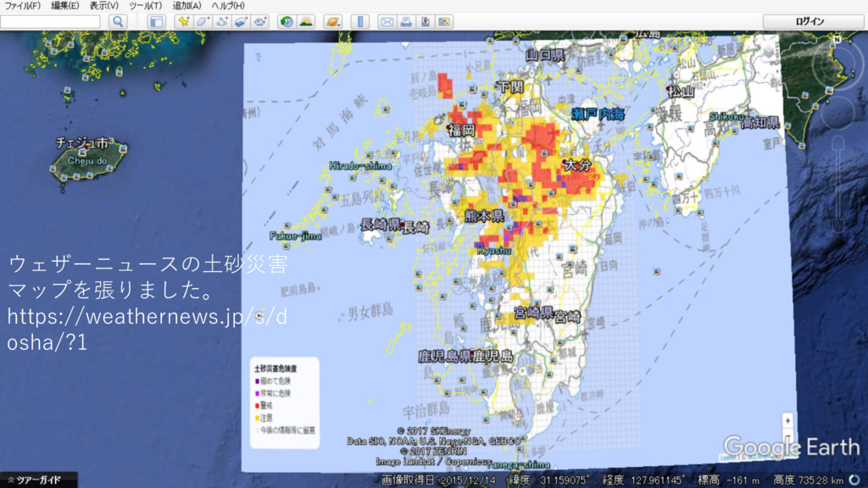Click the 高知県 label
The image size is (868, 488).
(760, 122)
